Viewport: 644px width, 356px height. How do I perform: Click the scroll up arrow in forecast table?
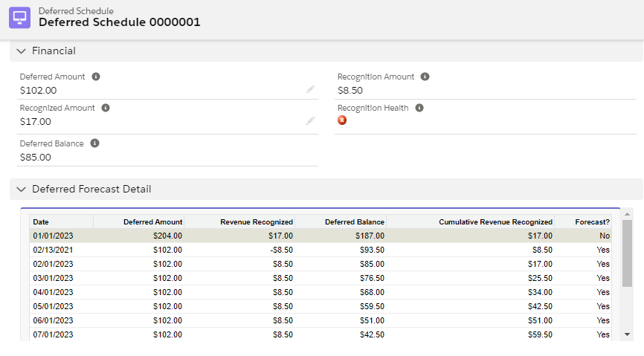tap(627, 214)
